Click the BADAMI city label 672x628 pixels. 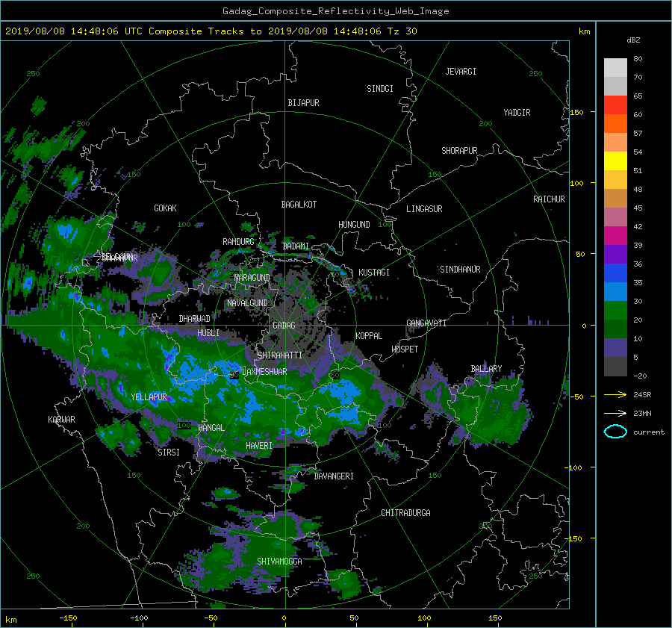pos(296,246)
